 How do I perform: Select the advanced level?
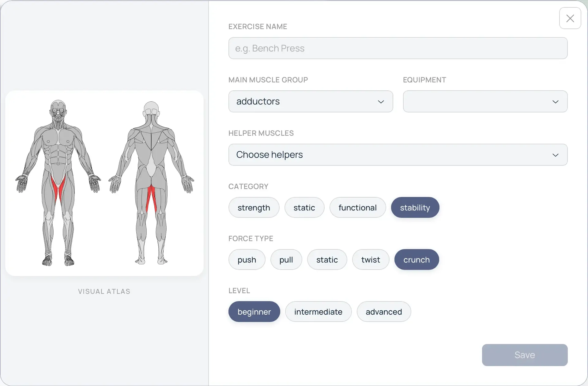point(384,312)
